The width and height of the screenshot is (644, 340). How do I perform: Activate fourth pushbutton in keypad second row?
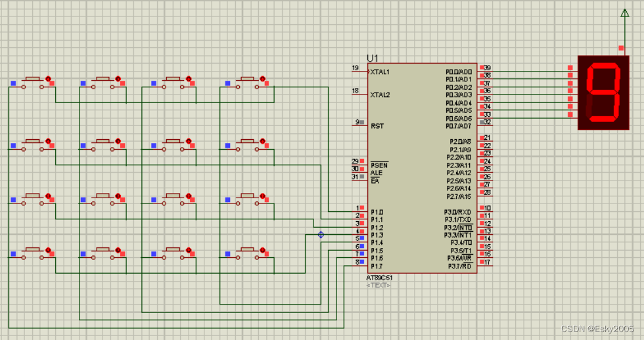click(x=247, y=145)
